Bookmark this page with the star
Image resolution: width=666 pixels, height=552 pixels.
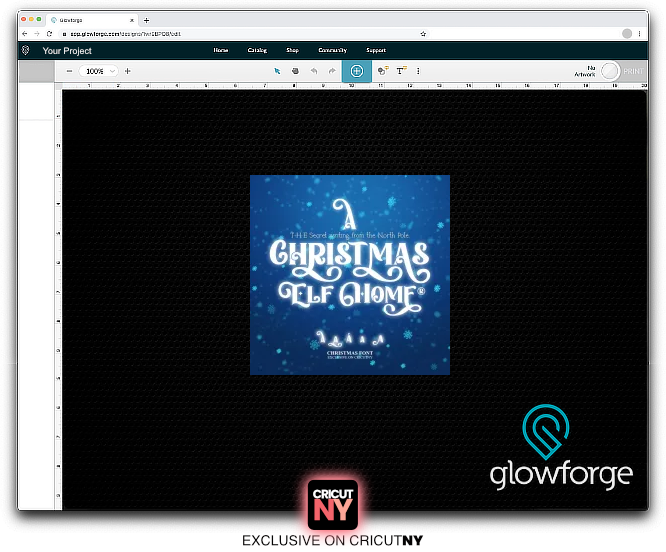423,34
